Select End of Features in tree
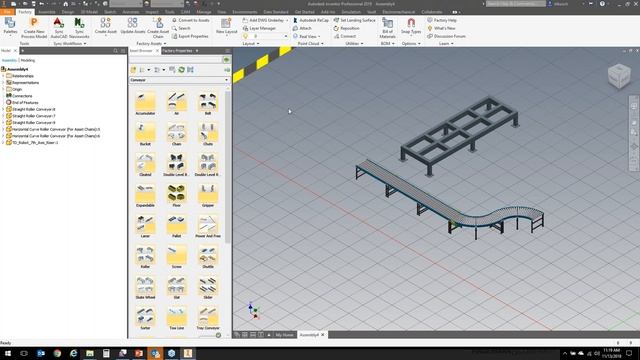 [22, 102]
